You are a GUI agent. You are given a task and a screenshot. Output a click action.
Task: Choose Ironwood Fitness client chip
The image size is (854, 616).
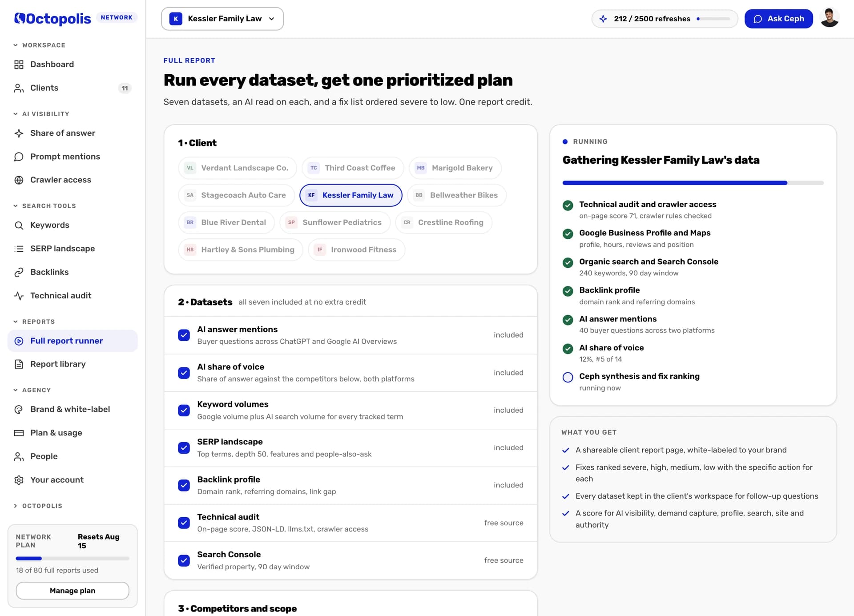tap(356, 250)
